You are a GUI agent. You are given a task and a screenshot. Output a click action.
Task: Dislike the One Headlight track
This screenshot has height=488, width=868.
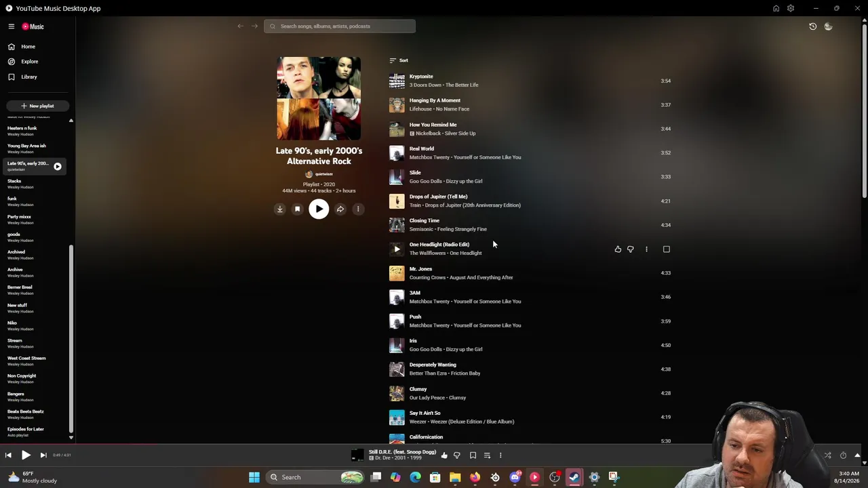coord(631,249)
